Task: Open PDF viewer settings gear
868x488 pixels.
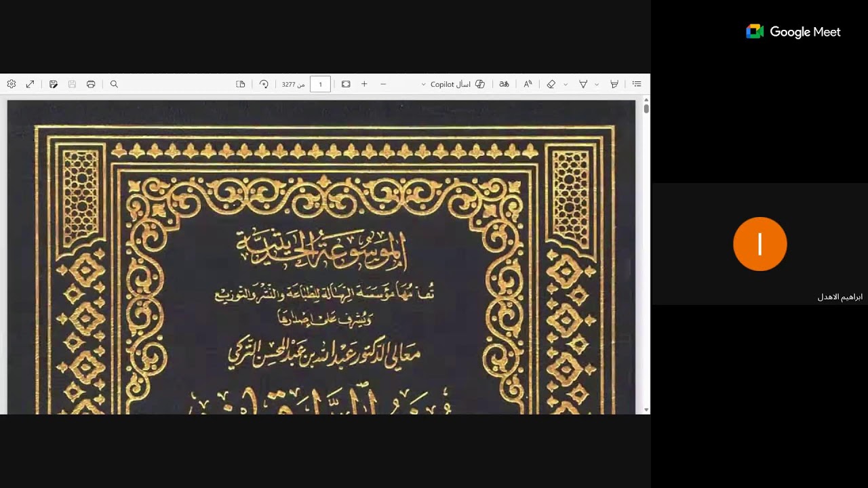Action: (x=12, y=84)
